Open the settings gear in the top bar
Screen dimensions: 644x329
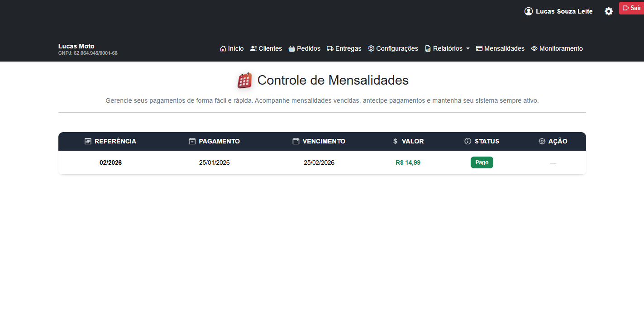point(609,11)
